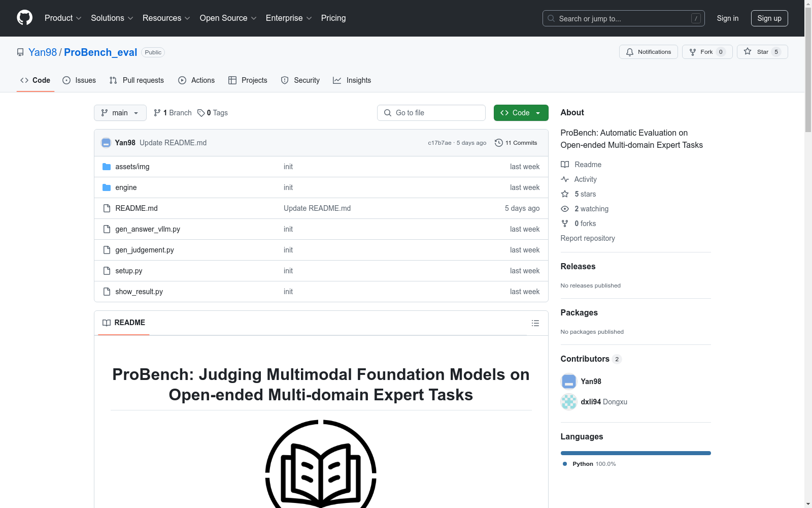Click Yan98 contributor avatar

click(x=569, y=382)
